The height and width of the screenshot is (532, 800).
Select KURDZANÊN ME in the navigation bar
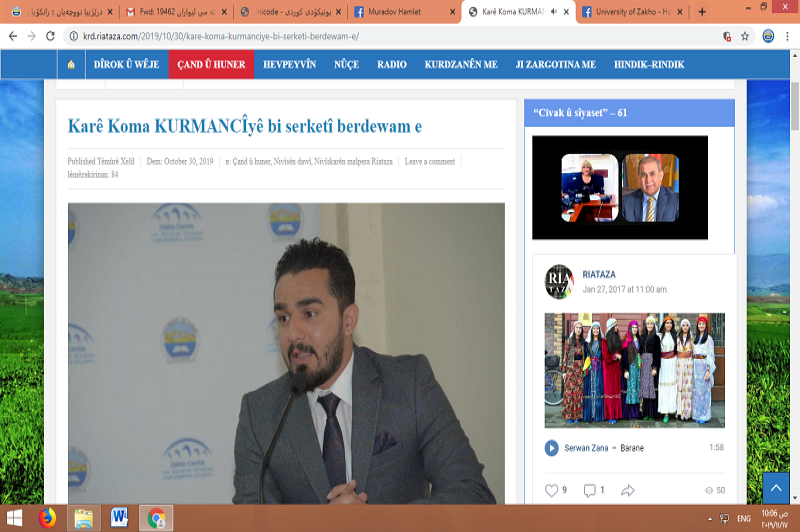tap(463, 64)
